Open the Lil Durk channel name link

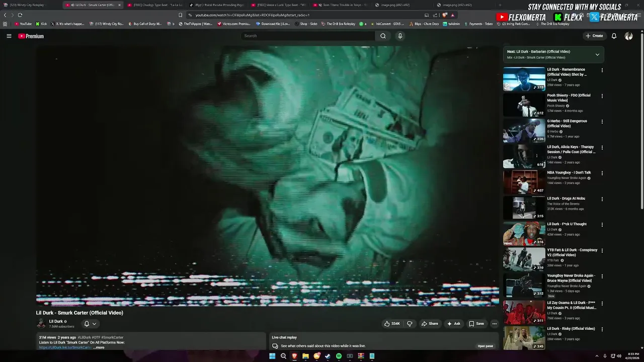pyautogui.click(x=56, y=321)
